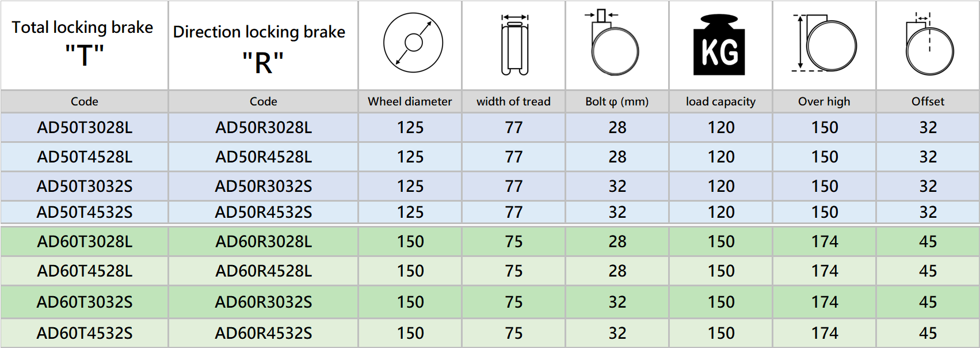
Task: Click the wheel diameter icon
Action: click(413, 43)
